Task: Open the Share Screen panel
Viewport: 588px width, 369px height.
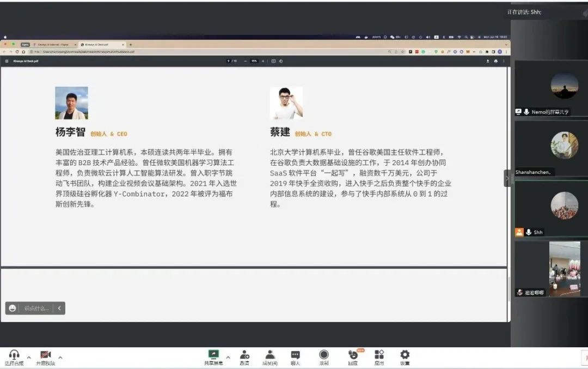Action: point(214,353)
